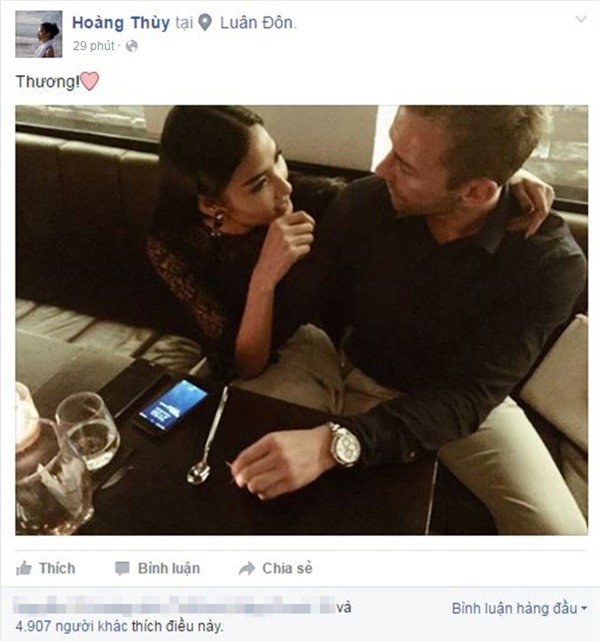The height and width of the screenshot is (641, 600).
Task: Open the 29 phút timestamp link
Action: 94,46
